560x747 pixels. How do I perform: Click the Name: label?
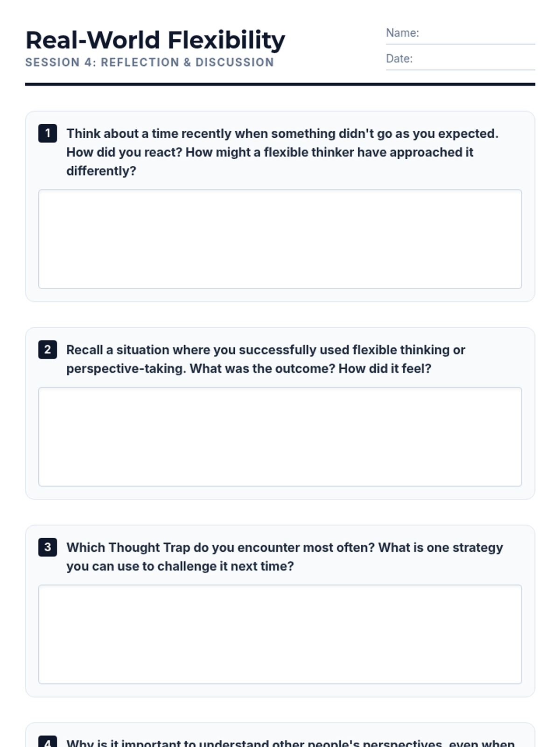pos(402,33)
